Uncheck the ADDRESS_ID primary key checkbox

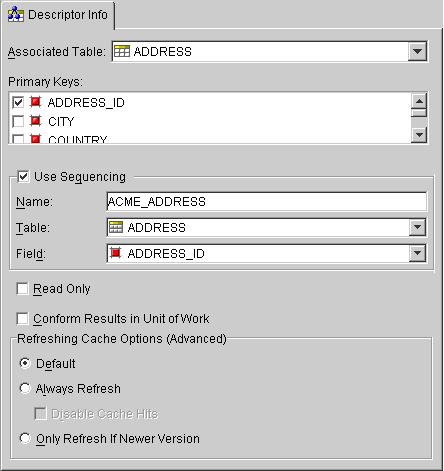coord(18,102)
